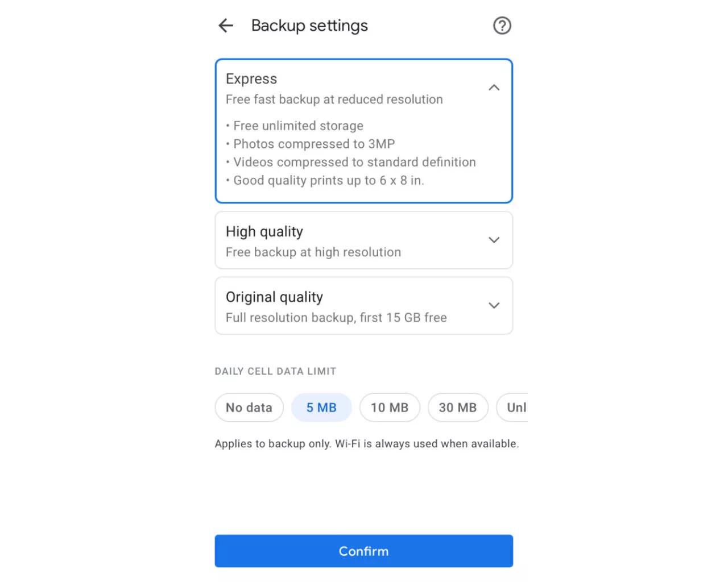Click the Backup settings title
Screen dimensions: 728x582
pos(309,26)
